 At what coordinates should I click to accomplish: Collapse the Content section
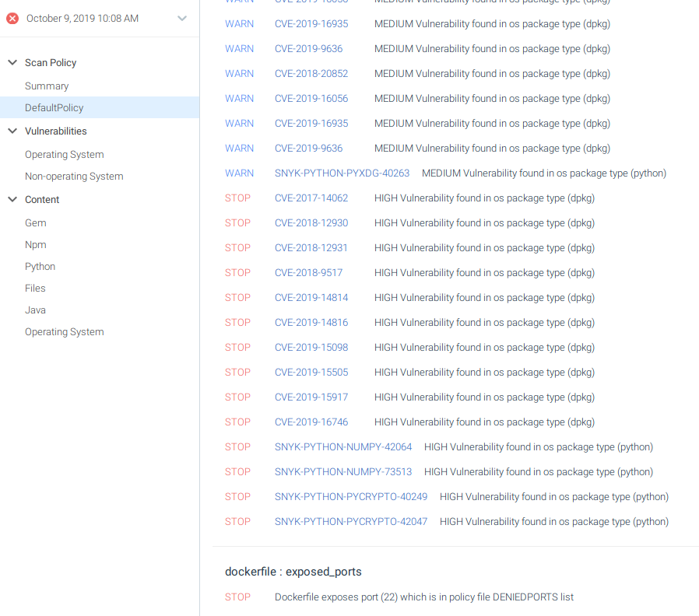(x=12, y=199)
